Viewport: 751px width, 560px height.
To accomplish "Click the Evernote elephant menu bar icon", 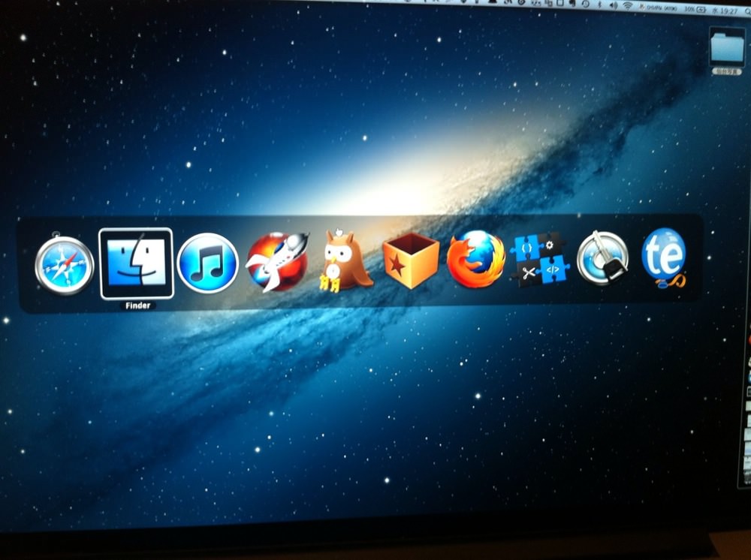I will click(572, 3).
